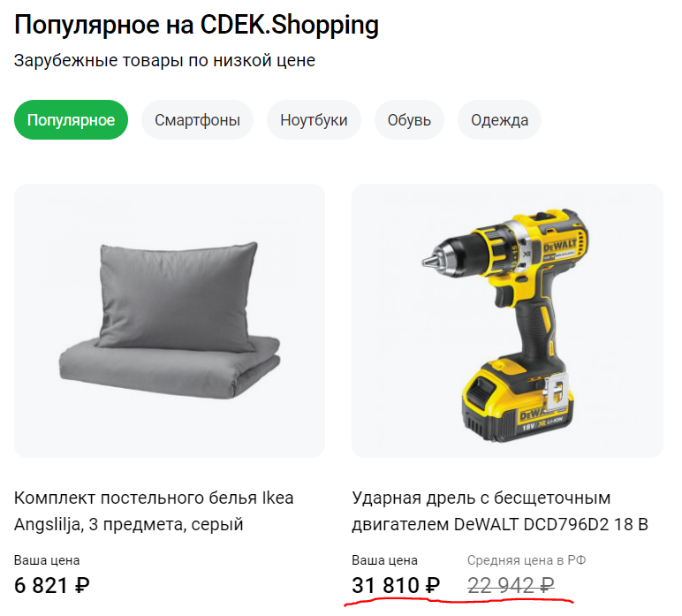Click the 6 821 ₽ price
682x616 pixels.
pyautogui.click(x=52, y=585)
